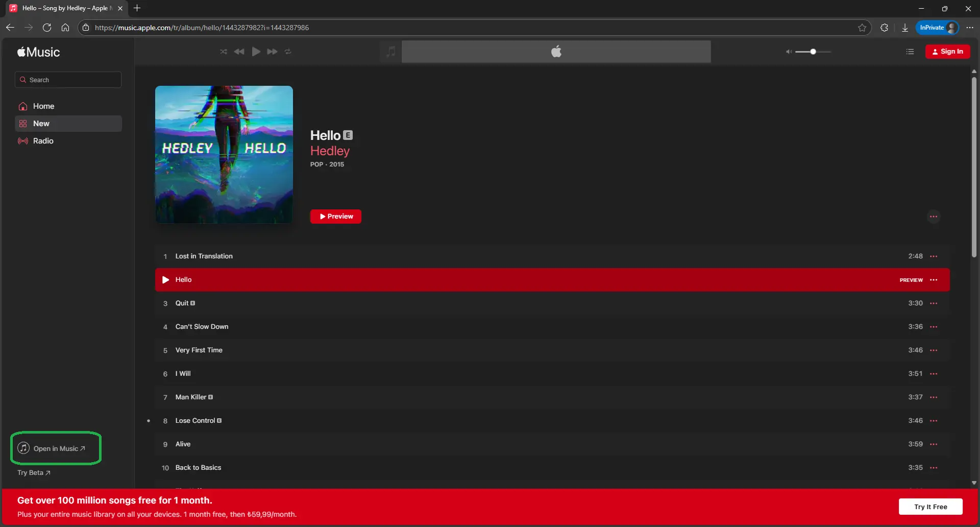Click the Apple Music logo
Viewport: 980px width, 527px height.
click(x=39, y=52)
